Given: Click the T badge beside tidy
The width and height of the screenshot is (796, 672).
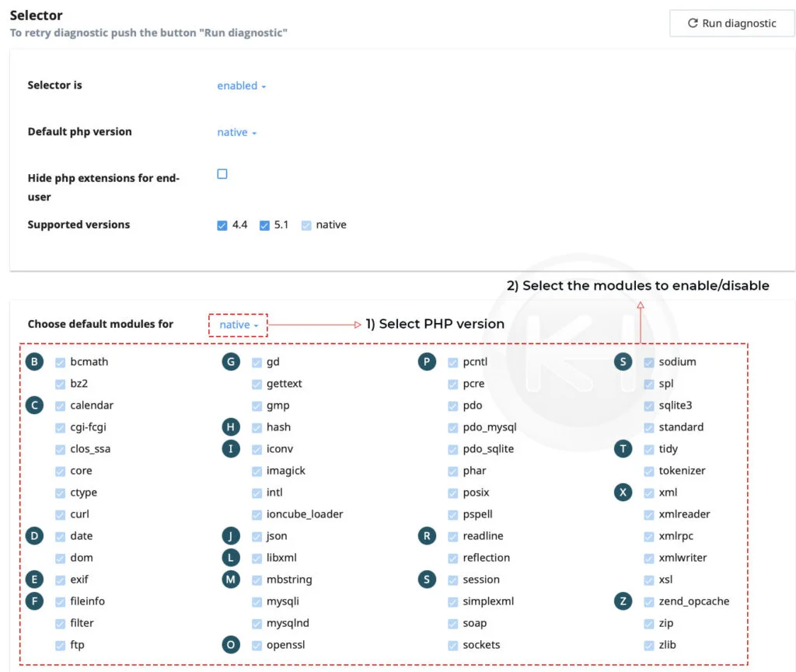Looking at the screenshot, I should pyautogui.click(x=623, y=448).
